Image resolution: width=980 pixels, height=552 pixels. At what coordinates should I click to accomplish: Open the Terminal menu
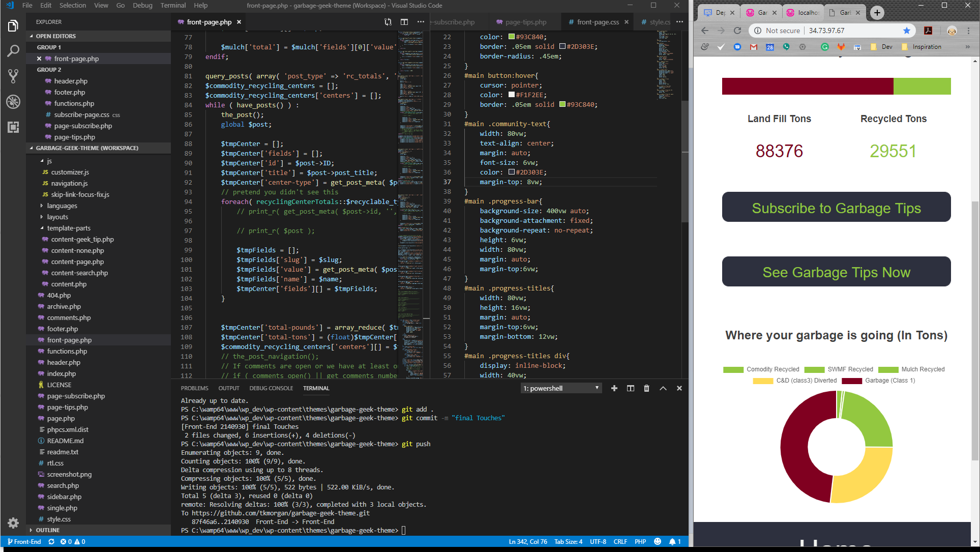173,6
